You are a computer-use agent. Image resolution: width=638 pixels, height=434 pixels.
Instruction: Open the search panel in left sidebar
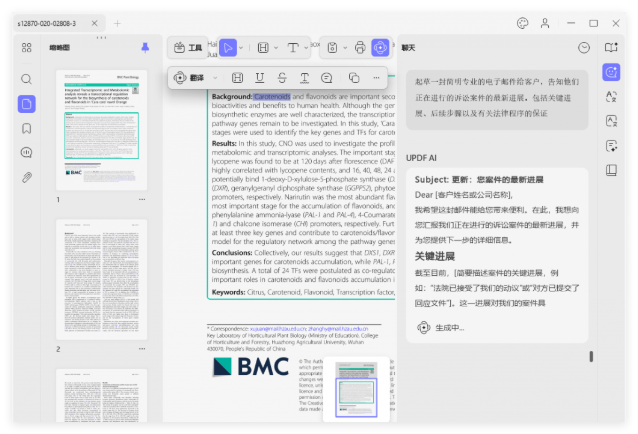pyautogui.click(x=26, y=79)
